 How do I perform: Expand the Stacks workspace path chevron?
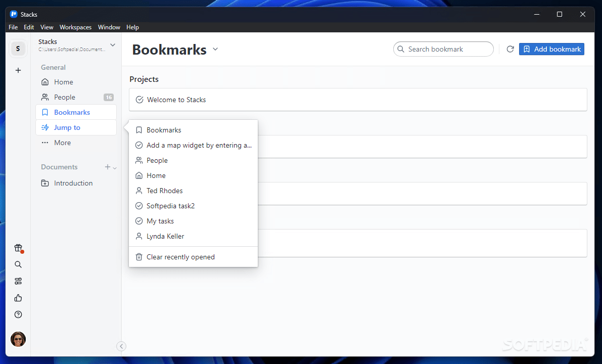tap(113, 45)
